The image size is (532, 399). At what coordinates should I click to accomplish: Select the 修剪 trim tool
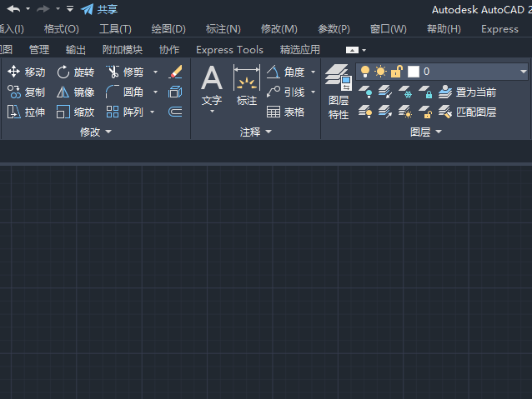pyautogui.click(x=125, y=72)
